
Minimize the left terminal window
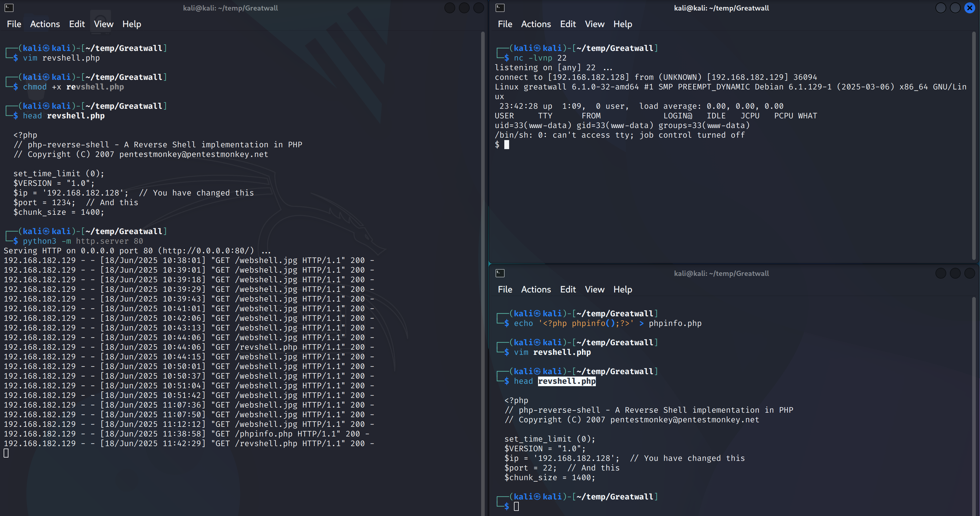pyautogui.click(x=450, y=8)
